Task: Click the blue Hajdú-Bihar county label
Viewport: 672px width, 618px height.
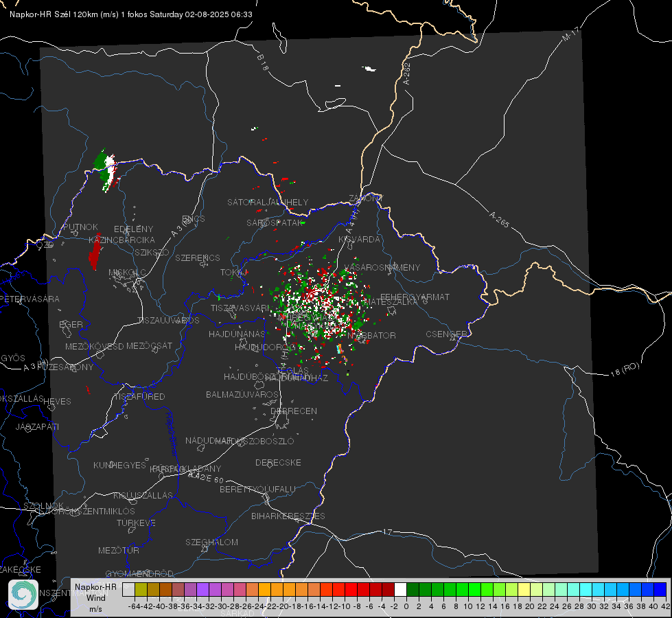Action: click(172, 434)
